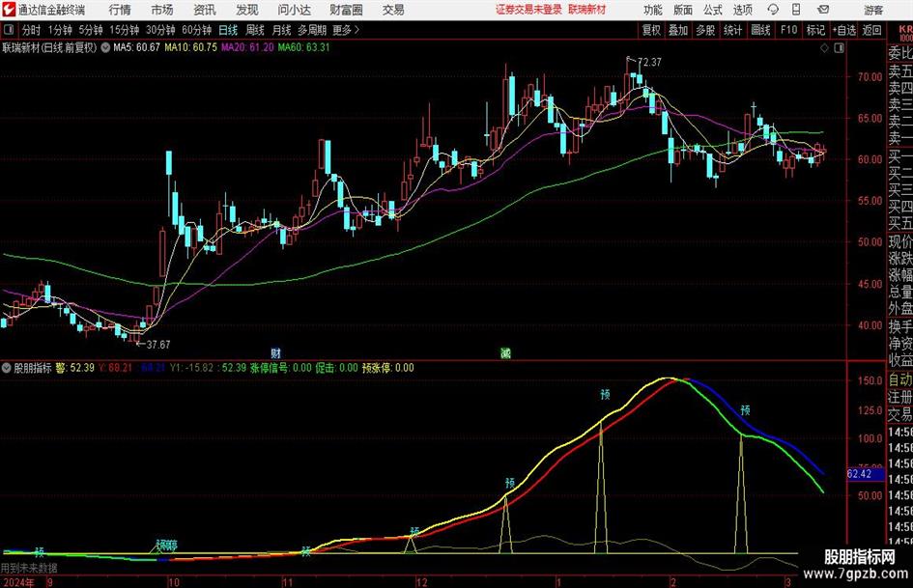Image resolution: width=913 pixels, height=588 pixels.
Task: Switch to 1分钟 period tab
Action: [x=60, y=30]
